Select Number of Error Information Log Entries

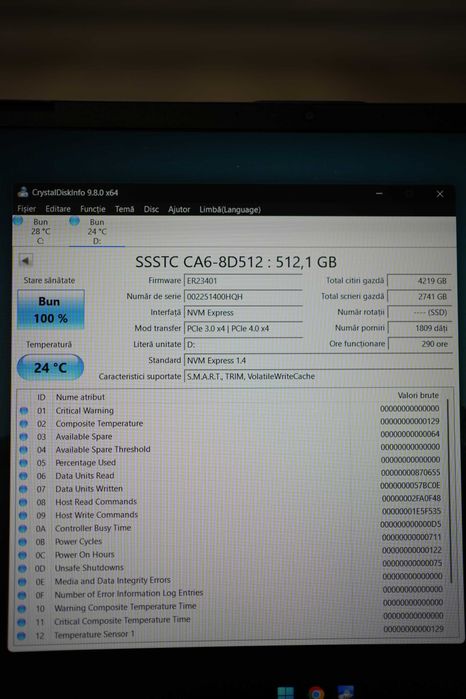[128, 594]
